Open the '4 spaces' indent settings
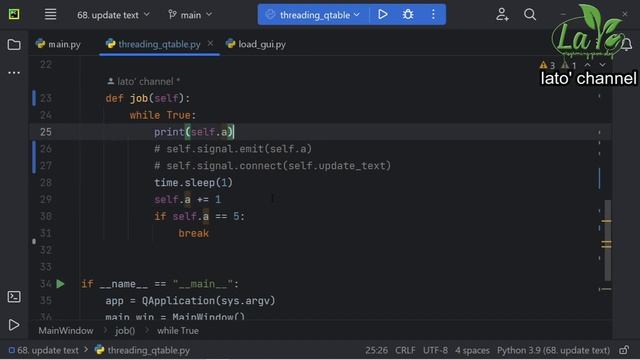 point(472,350)
